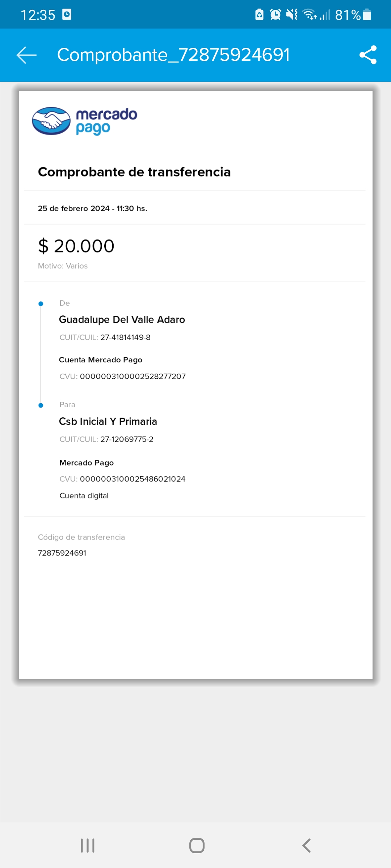391x868 pixels.
Task: Tap the $ 20.000 transfer amount
Action: coord(76,246)
